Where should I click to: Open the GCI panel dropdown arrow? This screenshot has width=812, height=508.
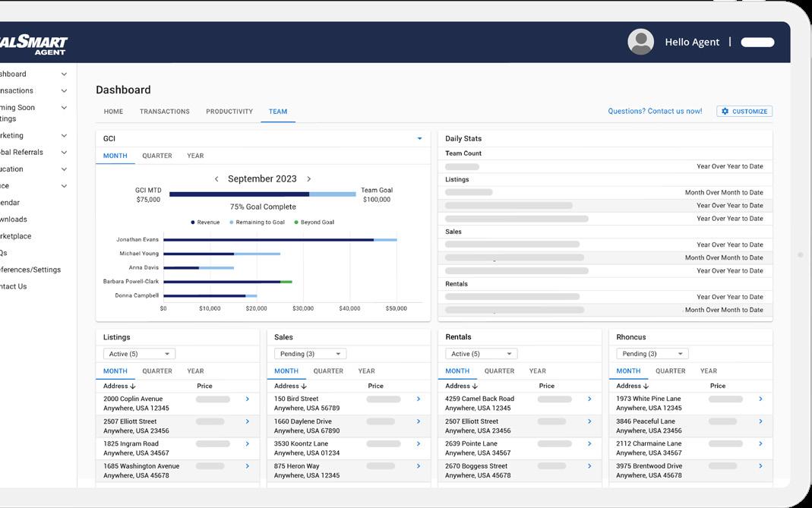pyautogui.click(x=419, y=139)
